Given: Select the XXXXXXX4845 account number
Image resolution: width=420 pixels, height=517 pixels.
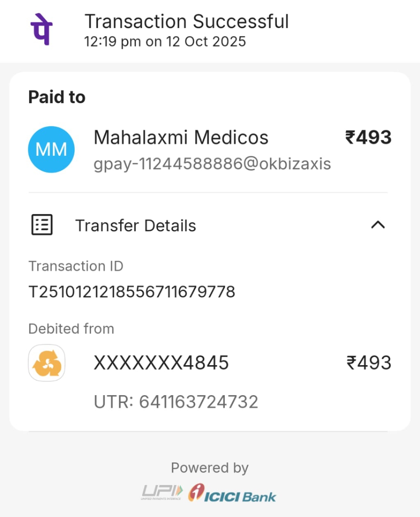Looking at the screenshot, I should click(x=161, y=363).
